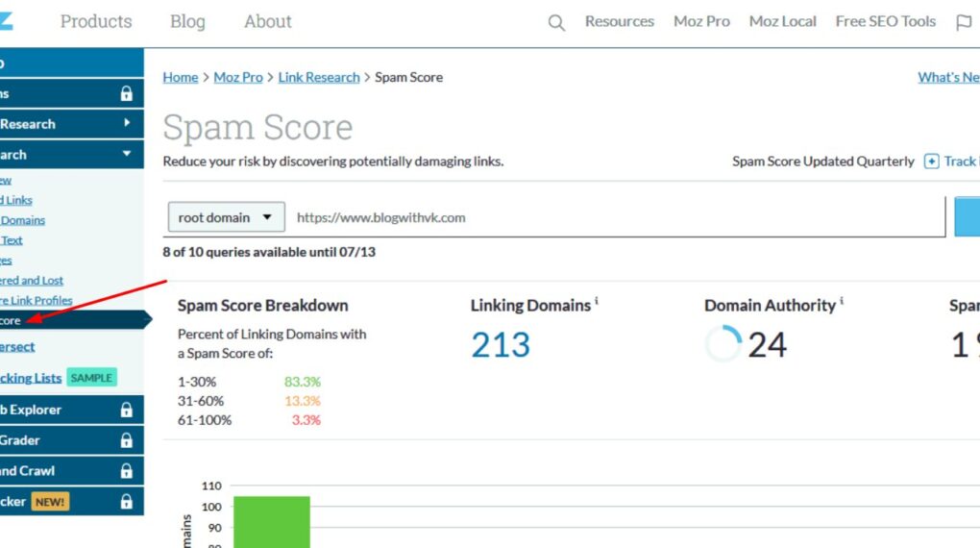980x548 pixels.
Task: Click the '8 of 10 queries available' text
Action: 269,252
